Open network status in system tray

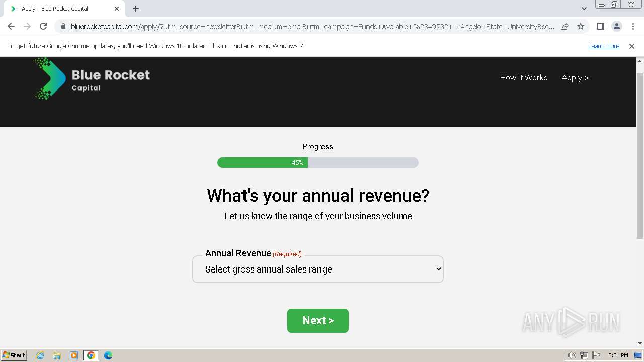[x=584, y=355]
